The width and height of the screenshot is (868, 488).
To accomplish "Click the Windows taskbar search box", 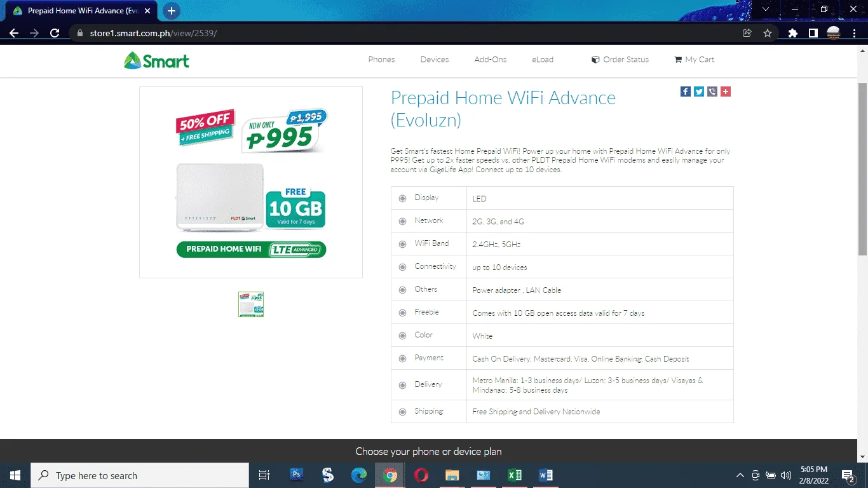I will (140, 475).
